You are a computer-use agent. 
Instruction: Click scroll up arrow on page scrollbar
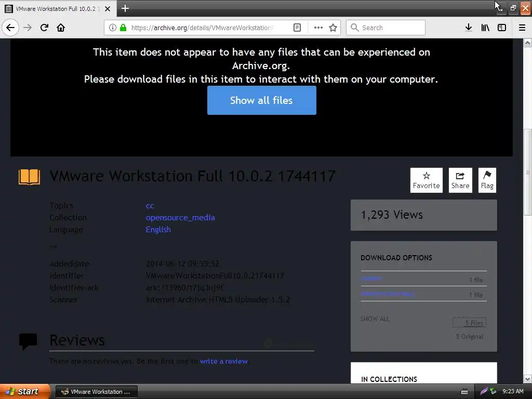(x=528, y=43)
